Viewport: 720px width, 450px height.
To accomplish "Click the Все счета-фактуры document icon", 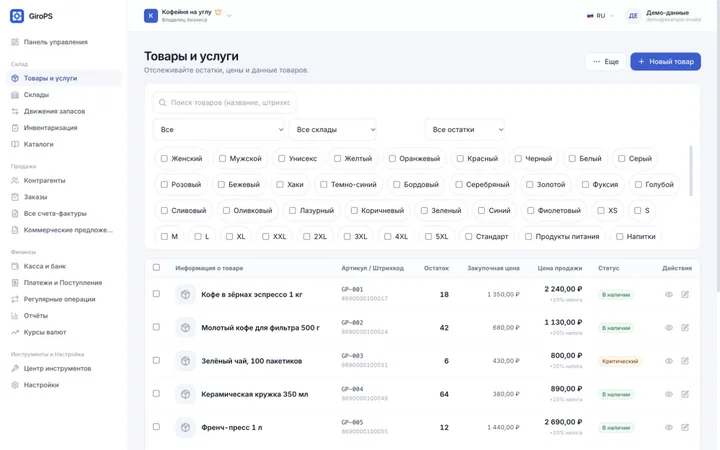I will point(15,214).
